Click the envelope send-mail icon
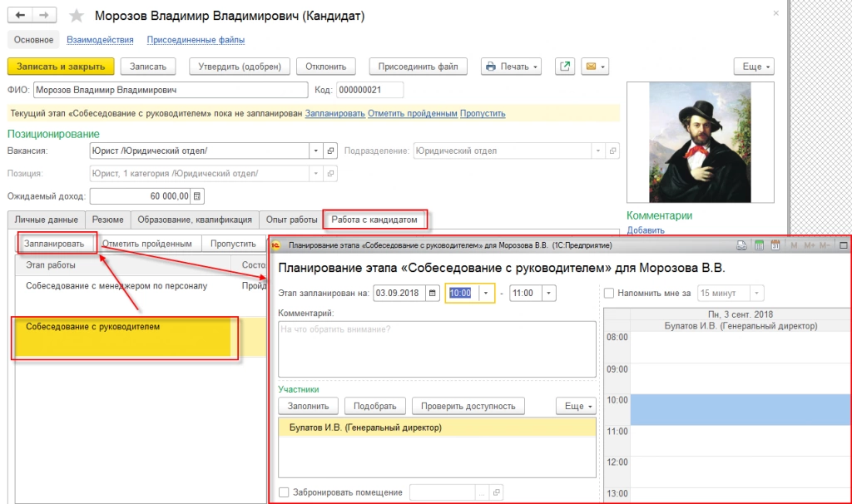The height and width of the screenshot is (504, 852). [591, 67]
